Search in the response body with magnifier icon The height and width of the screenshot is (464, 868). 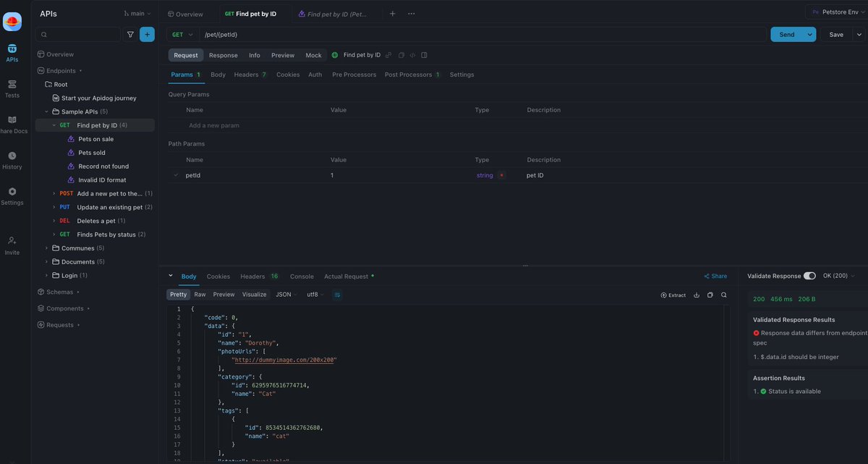tap(723, 295)
